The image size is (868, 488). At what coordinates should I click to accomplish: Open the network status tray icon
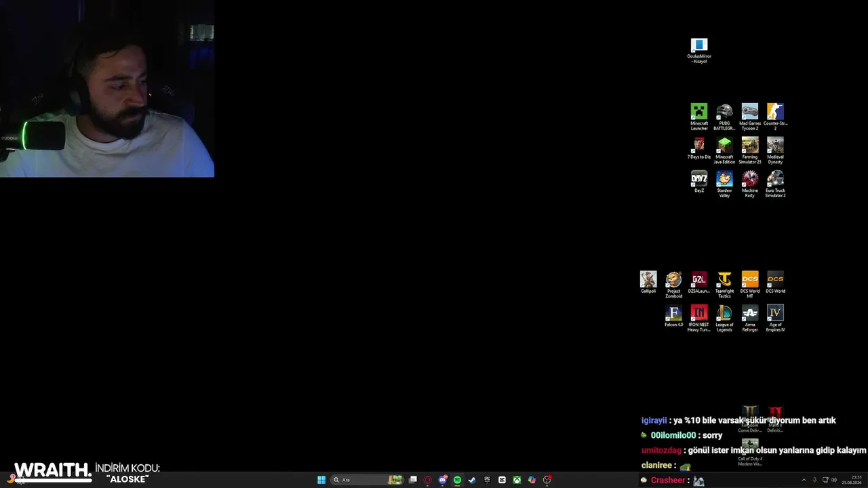(x=825, y=480)
